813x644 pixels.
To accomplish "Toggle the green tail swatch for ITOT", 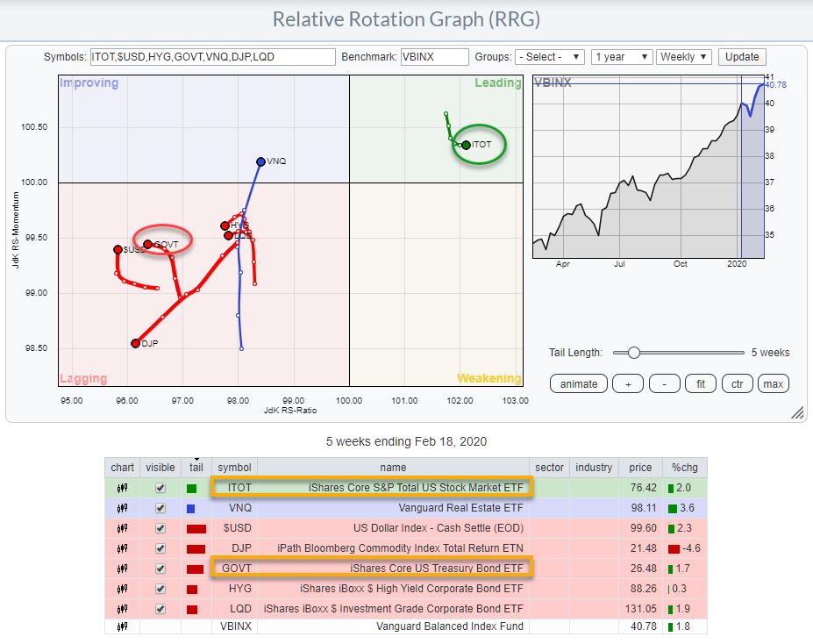I will point(192,489).
